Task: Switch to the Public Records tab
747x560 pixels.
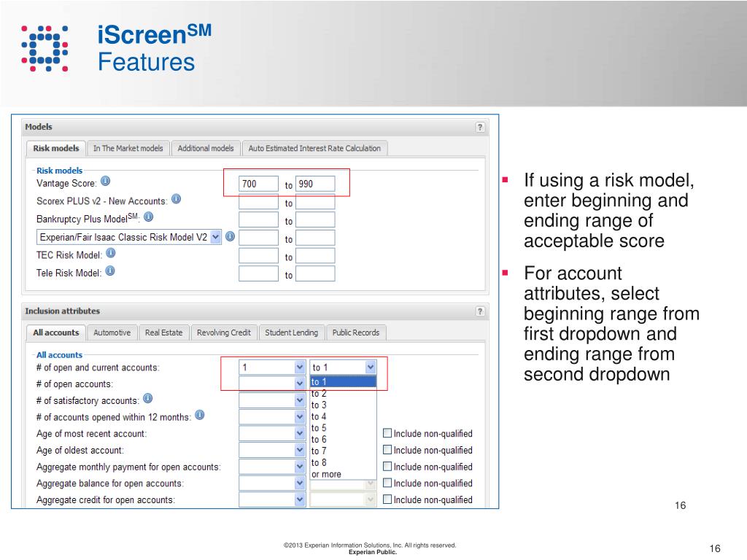Action: click(356, 332)
